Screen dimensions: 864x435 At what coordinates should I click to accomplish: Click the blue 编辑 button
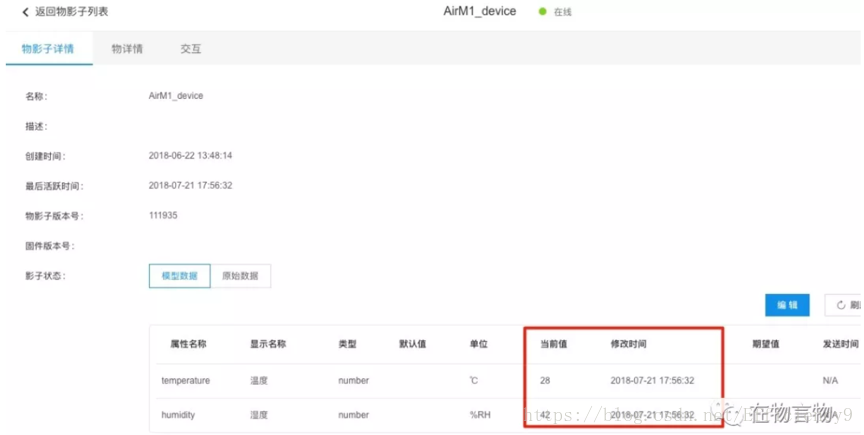pyautogui.click(x=787, y=305)
